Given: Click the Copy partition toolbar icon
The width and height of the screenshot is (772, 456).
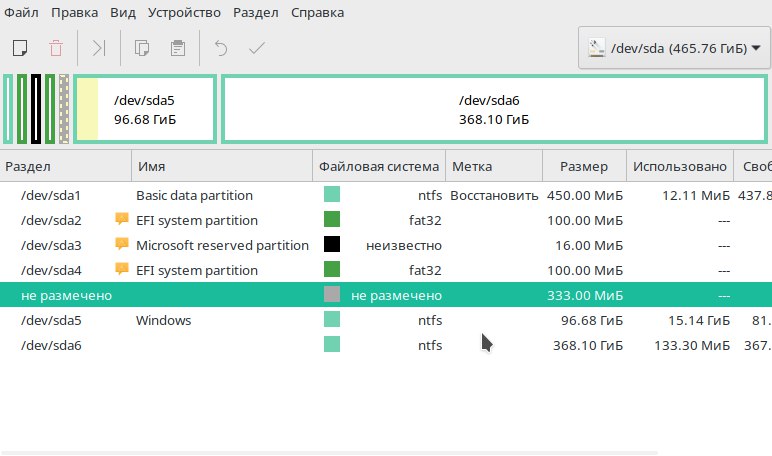Looking at the screenshot, I should click(x=141, y=48).
